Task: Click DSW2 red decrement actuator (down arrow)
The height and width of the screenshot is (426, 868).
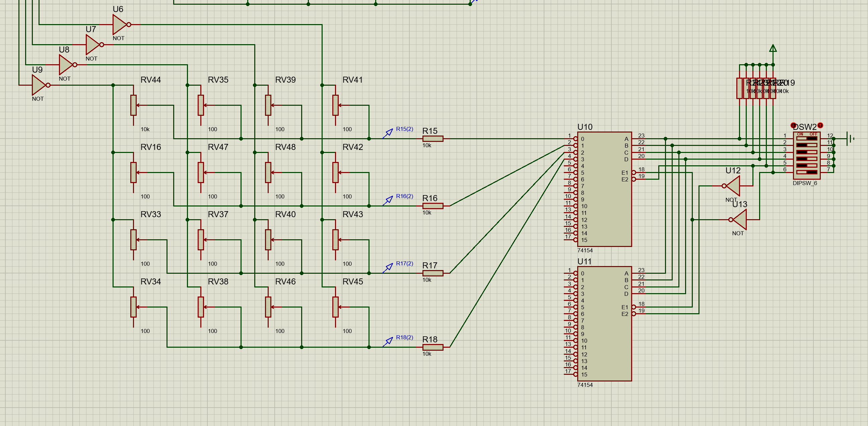Action: tap(794, 125)
